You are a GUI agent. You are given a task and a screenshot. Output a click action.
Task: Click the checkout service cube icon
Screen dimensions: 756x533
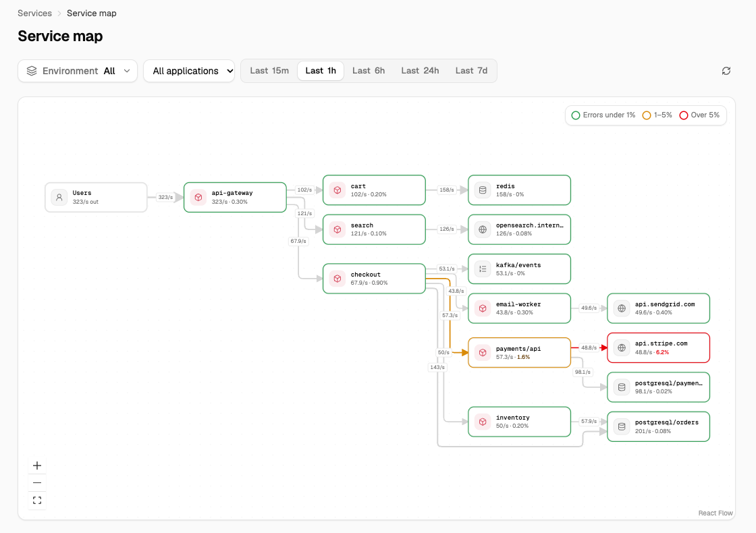pos(337,279)
